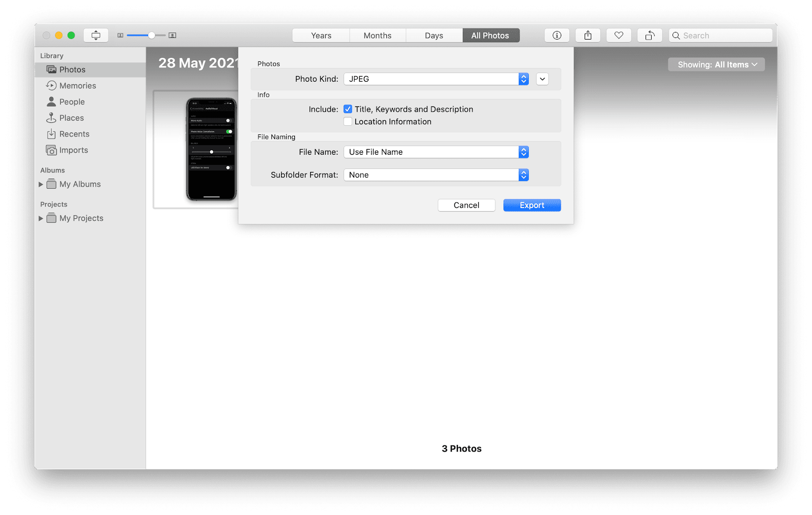Open Memories in the sidebar

(x=77, y=86)
